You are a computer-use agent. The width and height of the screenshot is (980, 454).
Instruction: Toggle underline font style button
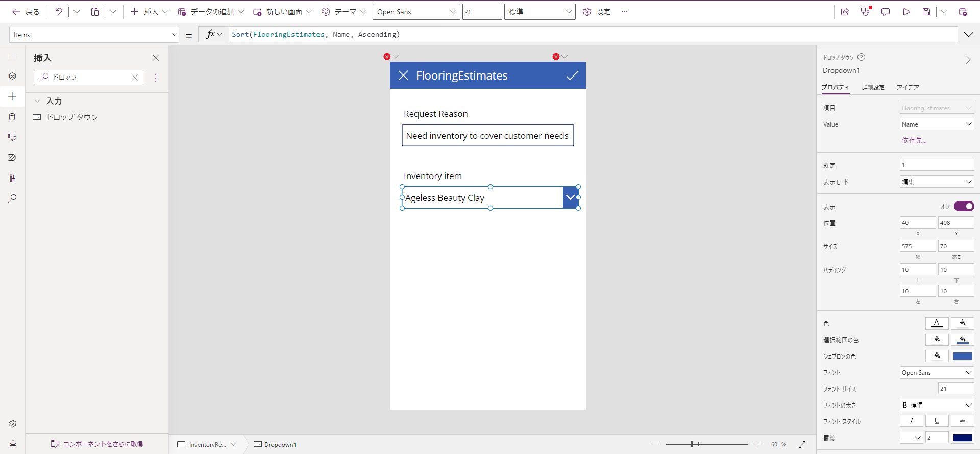pos(937,421)
